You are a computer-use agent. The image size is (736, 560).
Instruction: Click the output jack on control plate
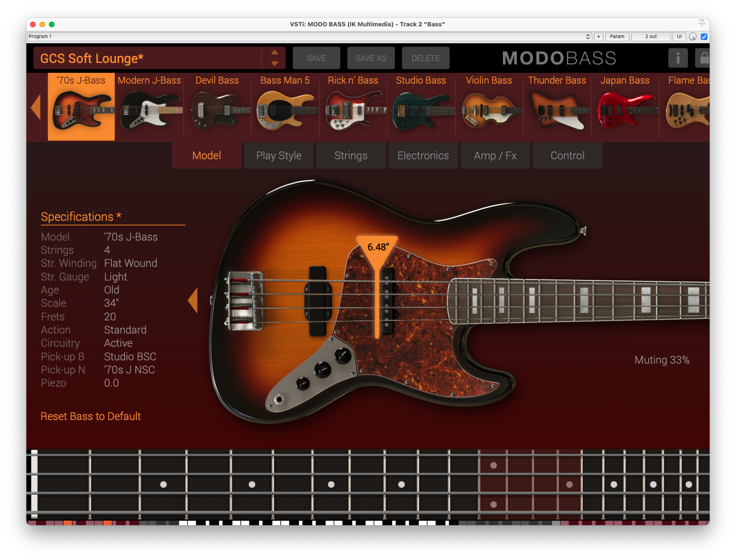279,400
